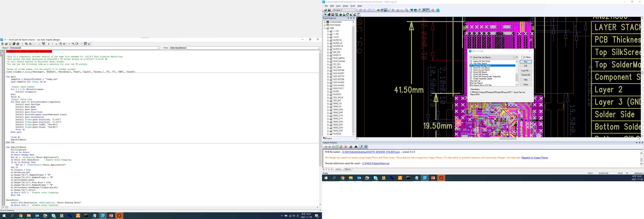Collapse the Nets tree node

[325, 28]
